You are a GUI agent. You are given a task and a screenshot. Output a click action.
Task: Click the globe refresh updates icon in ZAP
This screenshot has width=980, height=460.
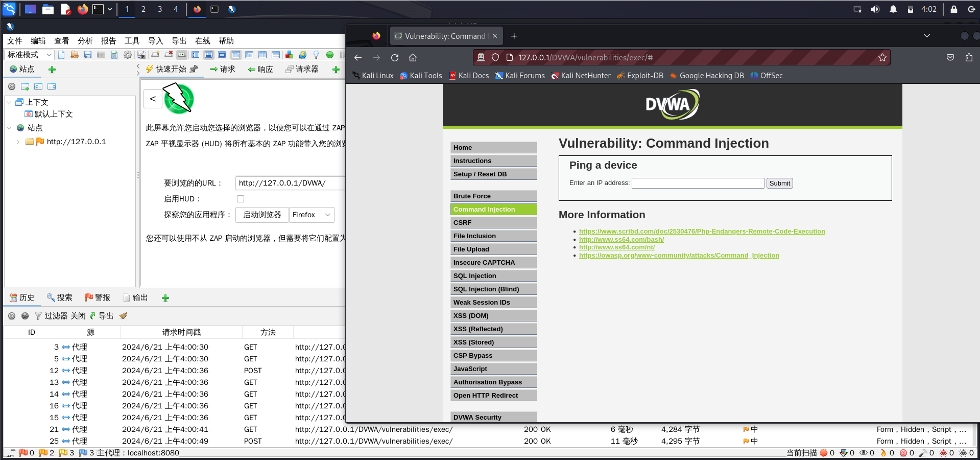pos(303,55)
